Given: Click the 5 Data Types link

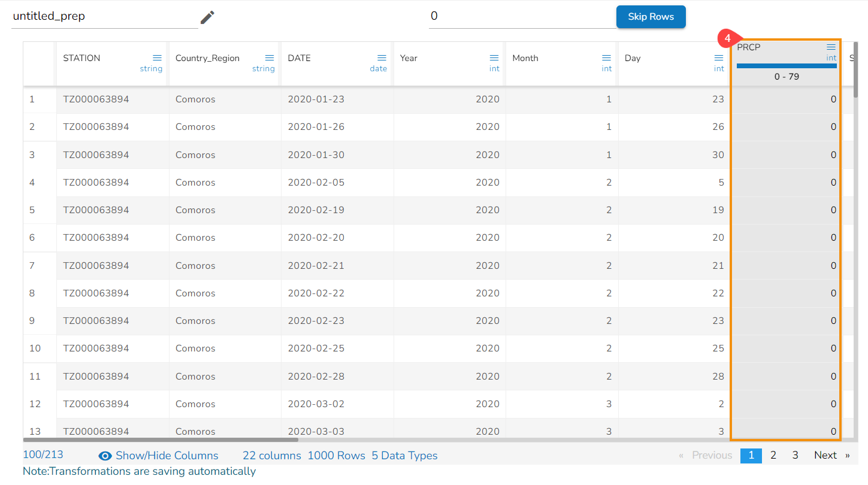Looking at the screenshot, I should point(404,456).
